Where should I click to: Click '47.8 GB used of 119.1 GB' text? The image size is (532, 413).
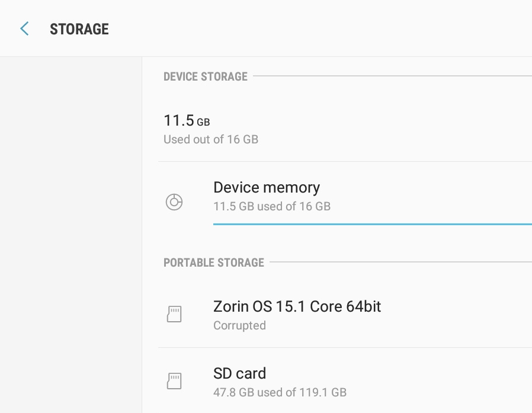click(280, 392)
